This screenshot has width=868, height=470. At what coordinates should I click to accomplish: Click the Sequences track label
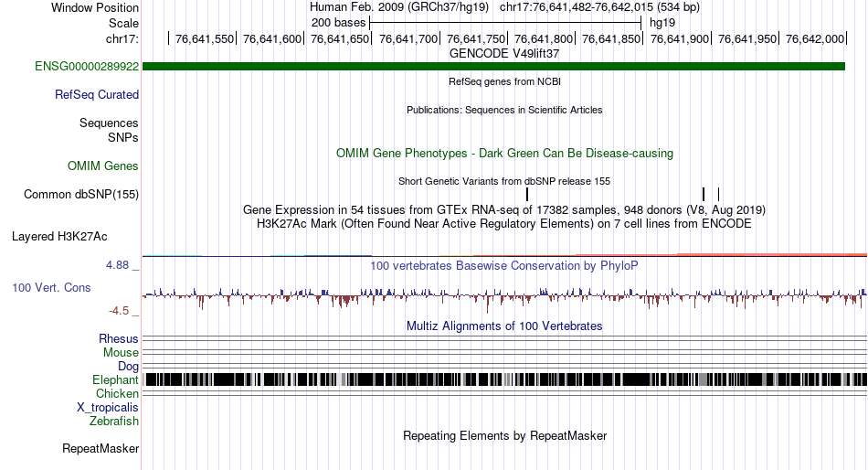(x=109, y=123)
